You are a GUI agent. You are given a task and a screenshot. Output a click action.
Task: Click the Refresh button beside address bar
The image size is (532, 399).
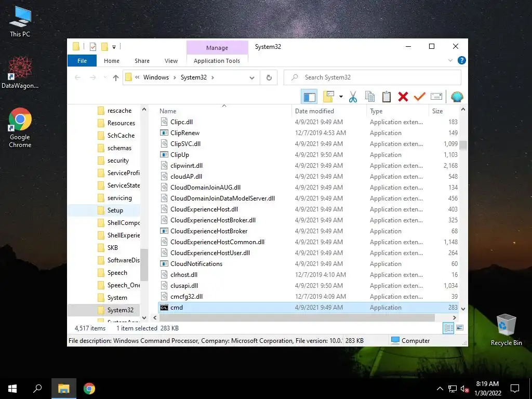(x=269, y=77)
